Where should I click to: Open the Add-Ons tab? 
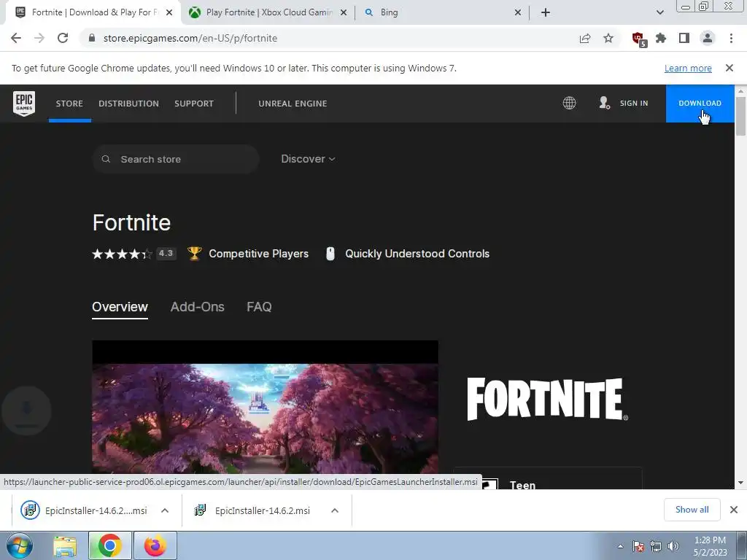pos(197,307)
